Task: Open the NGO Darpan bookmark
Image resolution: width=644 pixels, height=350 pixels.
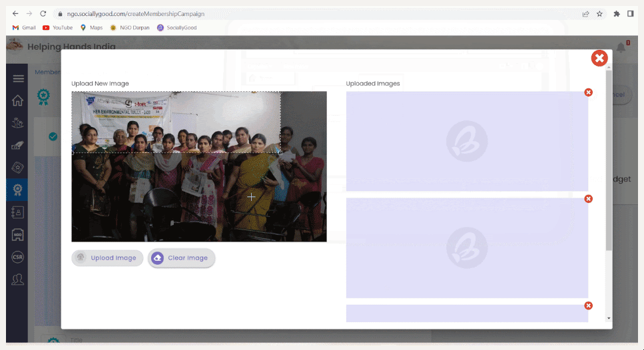Action: point(130,27)
